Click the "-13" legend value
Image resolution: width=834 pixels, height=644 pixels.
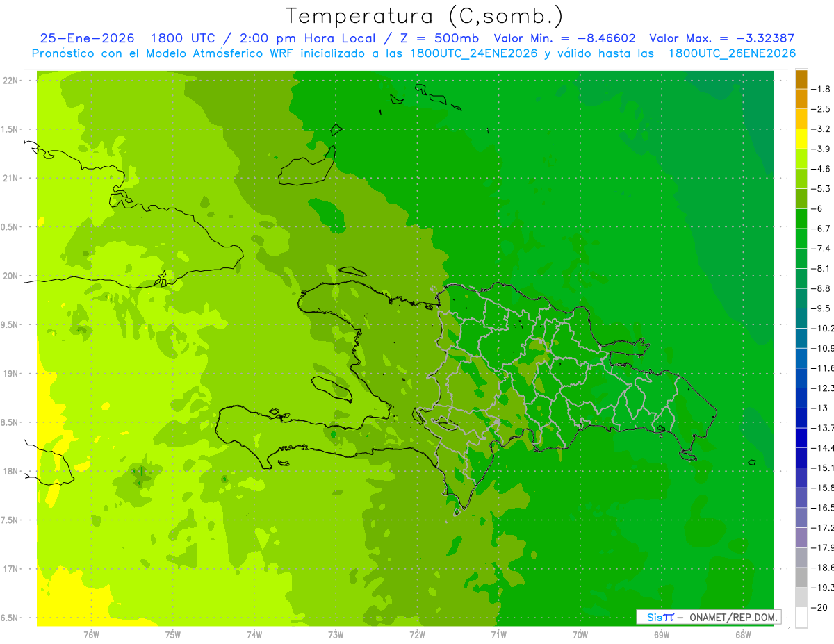click(820, 408)
